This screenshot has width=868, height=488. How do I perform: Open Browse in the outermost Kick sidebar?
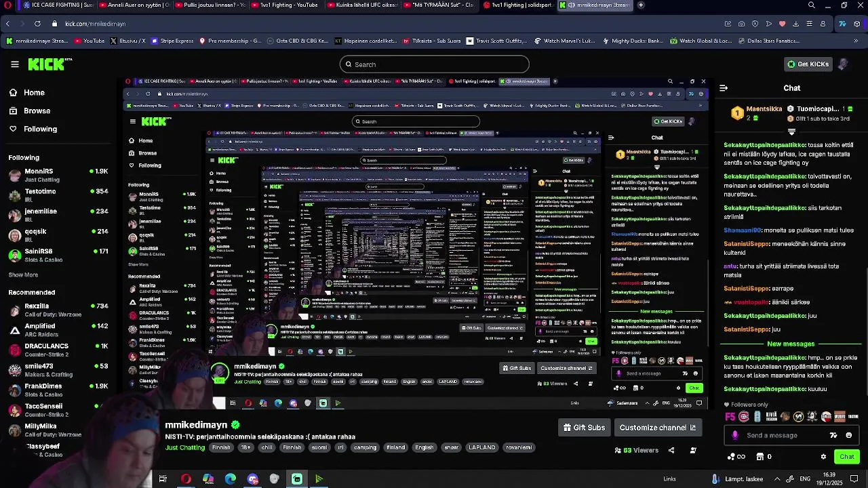pos(37,110)
